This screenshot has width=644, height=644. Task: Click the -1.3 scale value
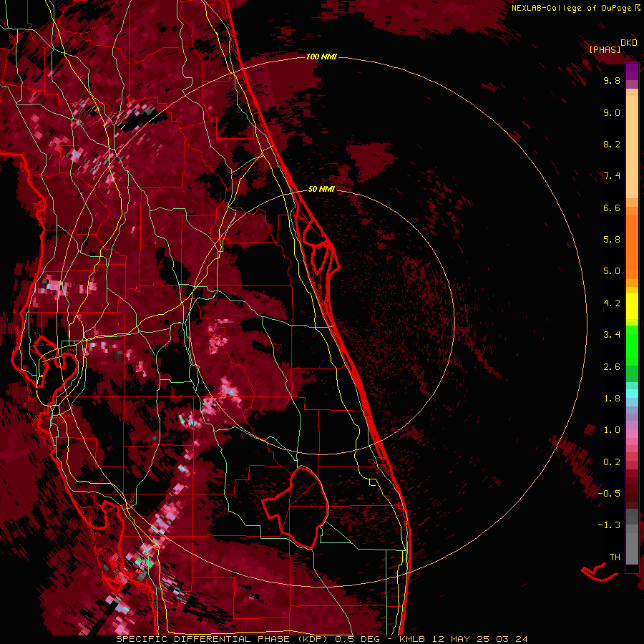(609, 525)
